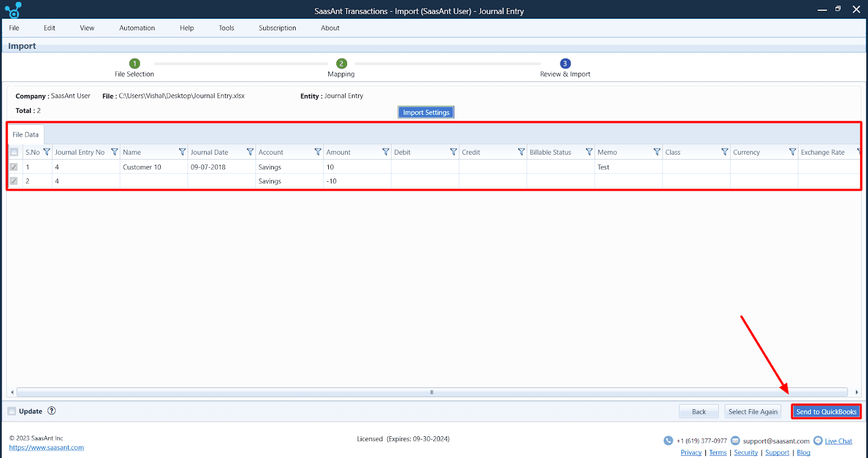Open filter icon for Journal Date column
Viewport: 868px width, 458px height.
pyautogui.click(x=250, y=152)
